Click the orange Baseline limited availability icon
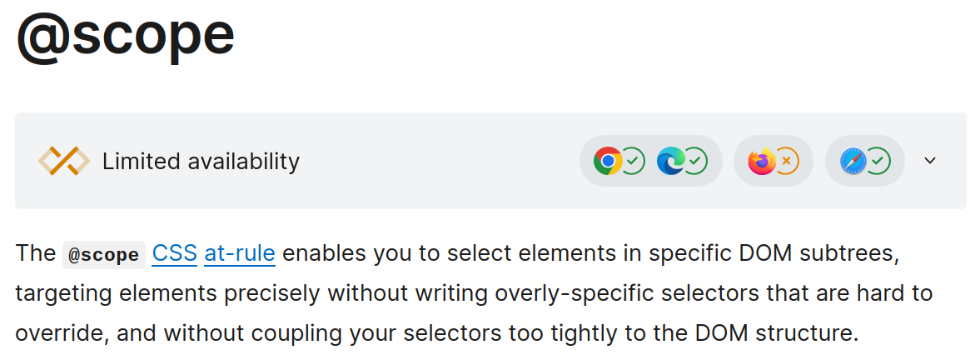This screenshot has width=980, height=360. tap(64, 161)
